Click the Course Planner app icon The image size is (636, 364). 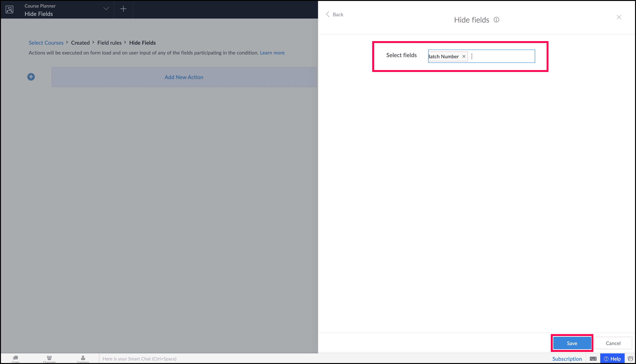(x=9, y=9)
